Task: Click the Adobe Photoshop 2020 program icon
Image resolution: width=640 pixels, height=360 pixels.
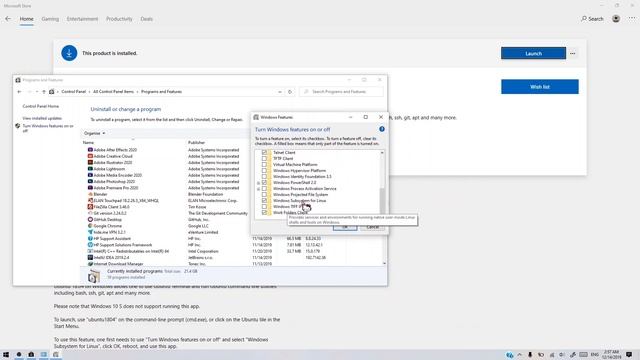Action: pos(90,181)
